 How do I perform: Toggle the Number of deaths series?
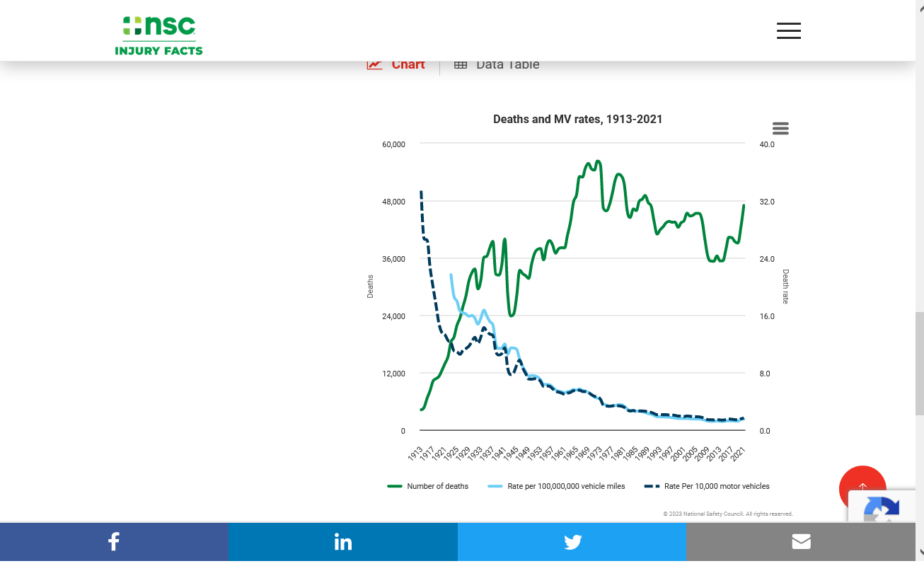click(437, 486)
